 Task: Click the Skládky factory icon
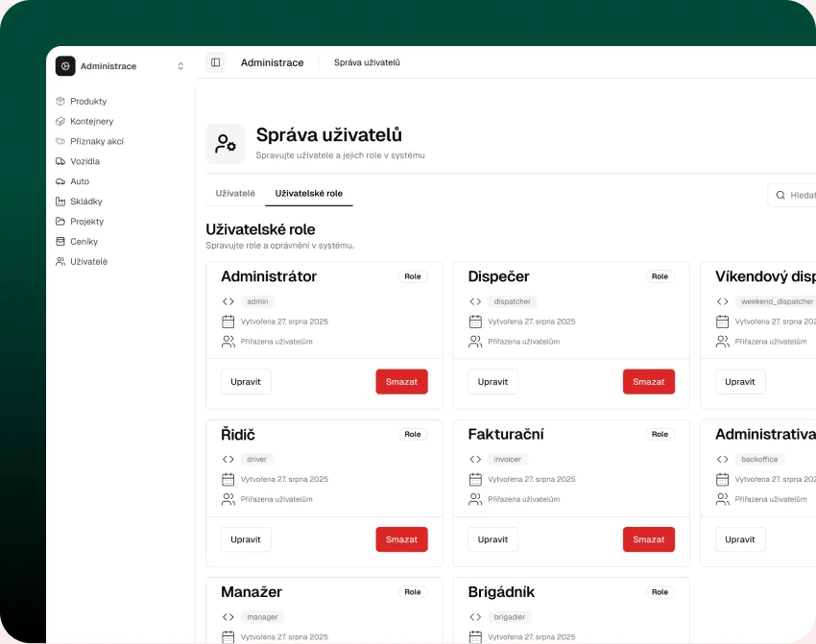click(60, 202)
